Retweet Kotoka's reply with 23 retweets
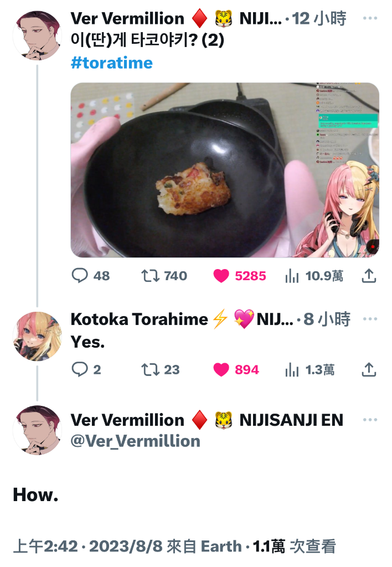 coord(160,369)
